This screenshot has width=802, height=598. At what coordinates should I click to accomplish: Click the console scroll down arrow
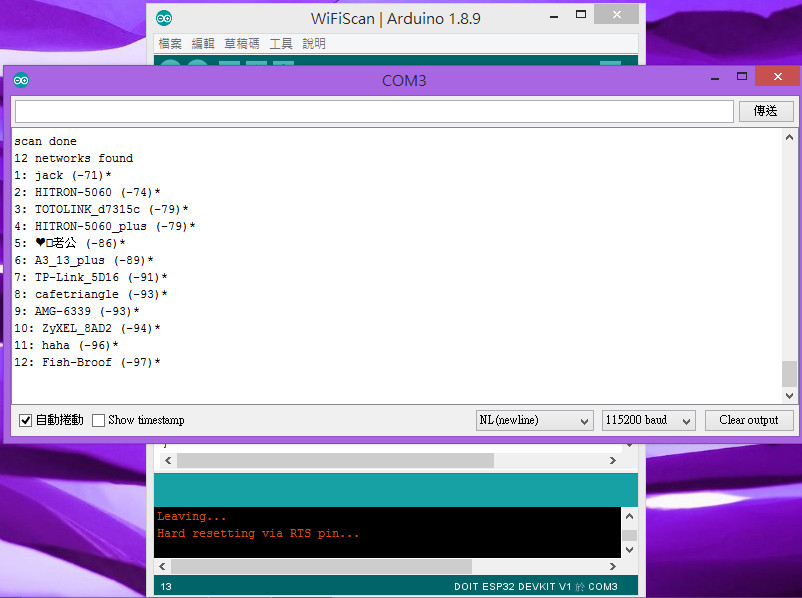pyautogui.click(x=630, y=550)
